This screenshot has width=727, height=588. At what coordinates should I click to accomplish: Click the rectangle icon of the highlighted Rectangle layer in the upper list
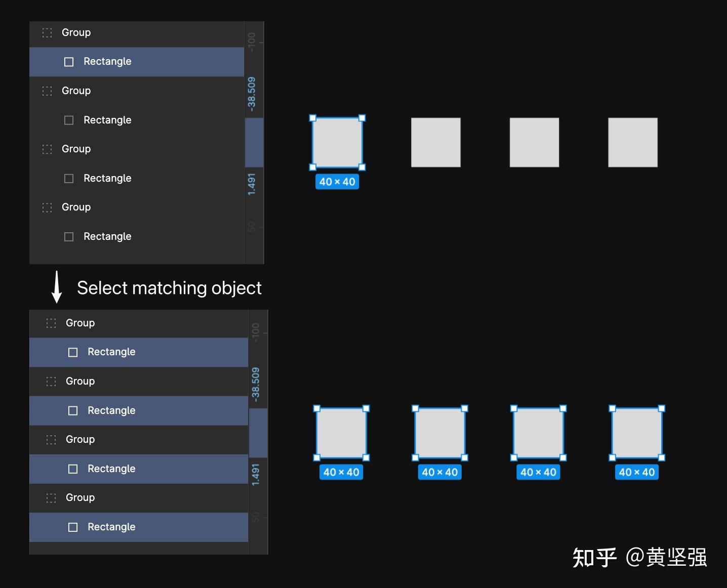click(x=69, y=62)
